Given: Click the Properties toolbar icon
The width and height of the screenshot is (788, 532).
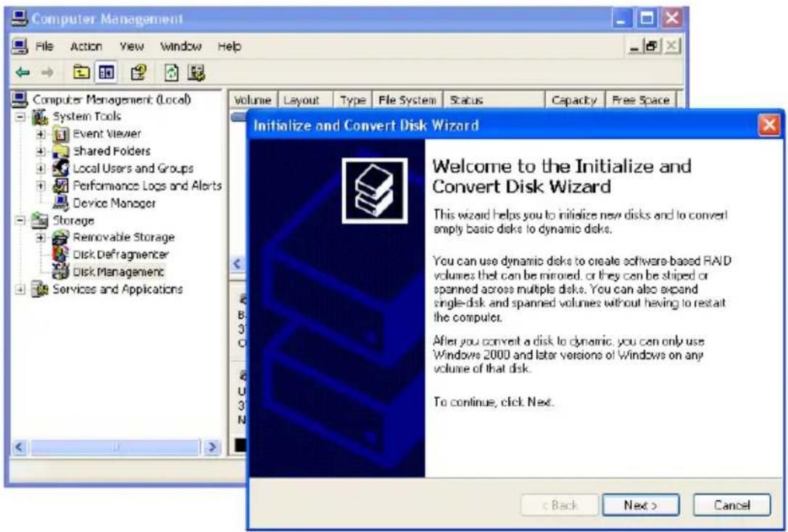Looking at the screenshot, I should pos(138,73).
